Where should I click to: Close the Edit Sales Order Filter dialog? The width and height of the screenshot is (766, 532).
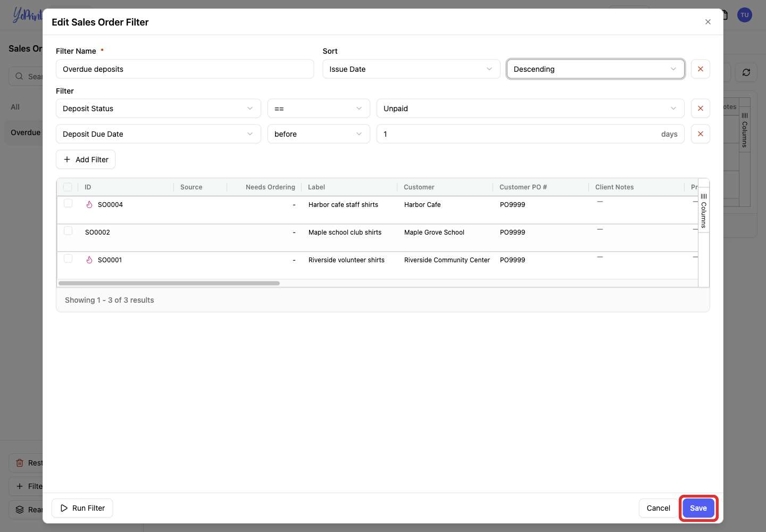pyautogui.click(x=707, y=22)
